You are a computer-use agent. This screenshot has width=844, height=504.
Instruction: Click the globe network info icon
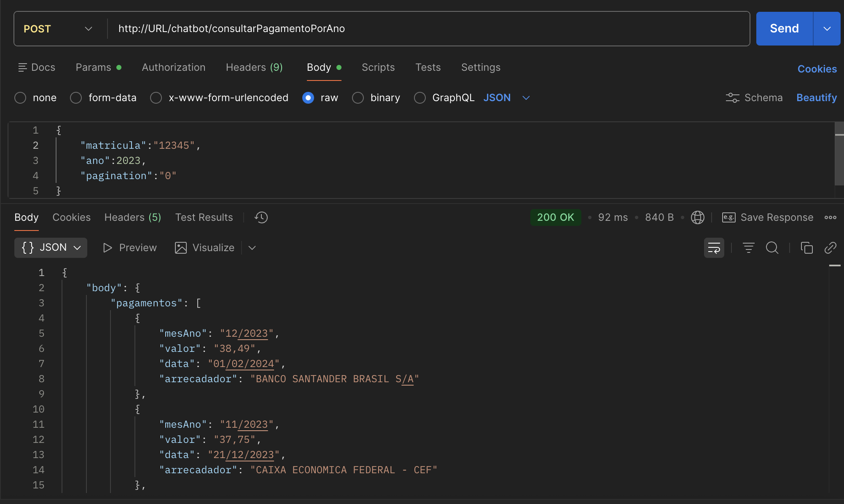pos(698,217)
